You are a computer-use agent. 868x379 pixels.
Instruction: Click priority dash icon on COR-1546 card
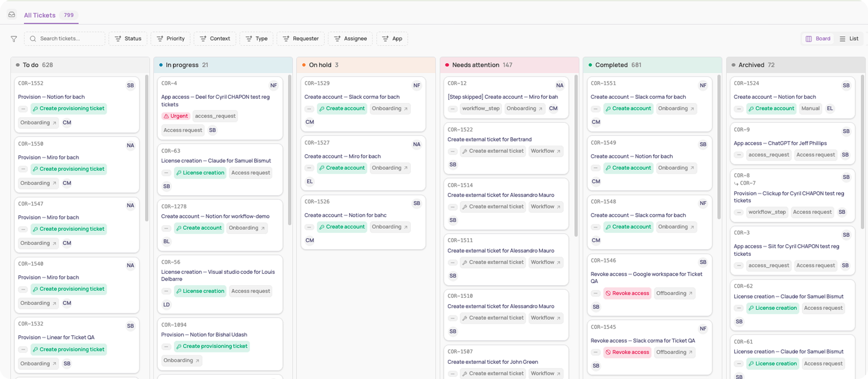click(x=596, y=293)
